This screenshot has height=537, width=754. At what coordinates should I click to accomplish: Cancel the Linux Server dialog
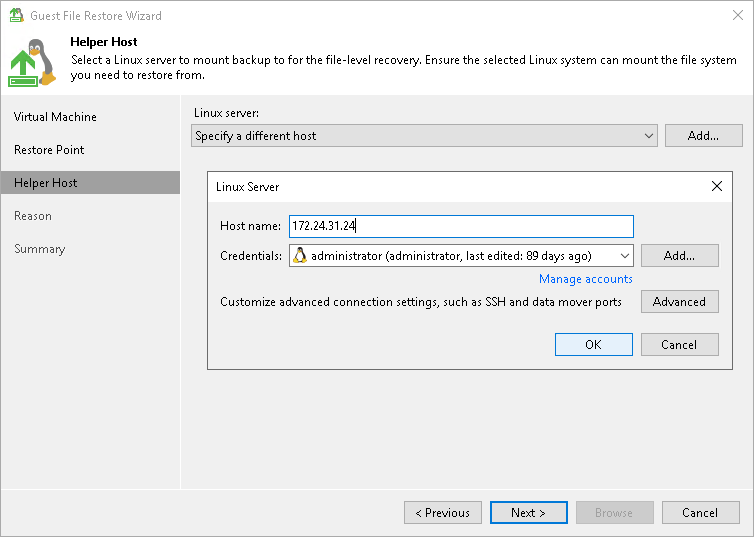tap(679, 345)
